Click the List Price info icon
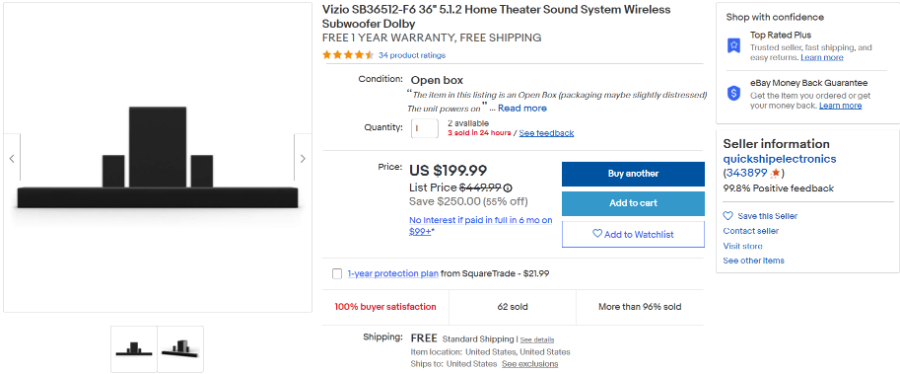Image resolution: width=900 pixels, height=374 pixels. click(508, 188)
